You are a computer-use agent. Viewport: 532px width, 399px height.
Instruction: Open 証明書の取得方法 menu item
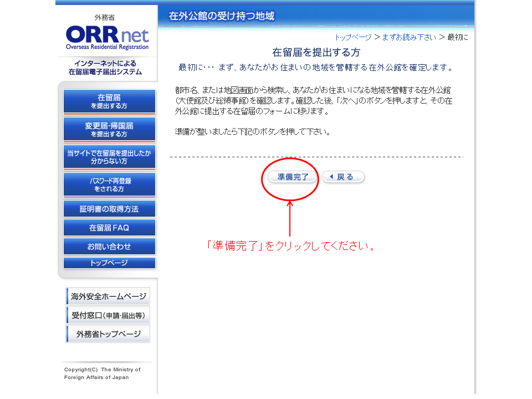(109, 209)
